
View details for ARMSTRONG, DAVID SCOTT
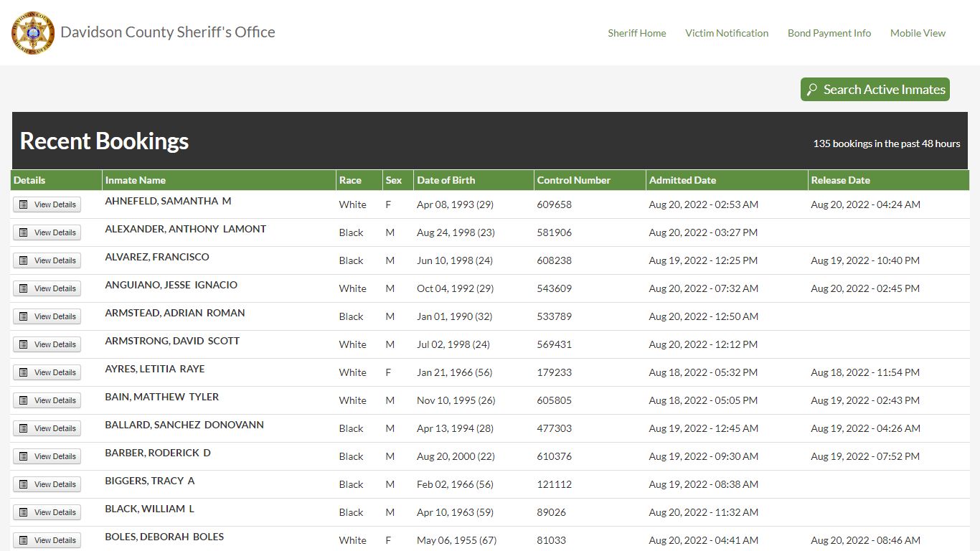tap(47, 344)
